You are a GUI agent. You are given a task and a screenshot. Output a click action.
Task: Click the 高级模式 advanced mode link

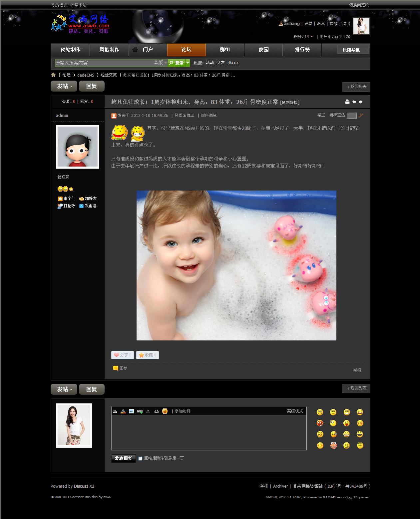295,411
